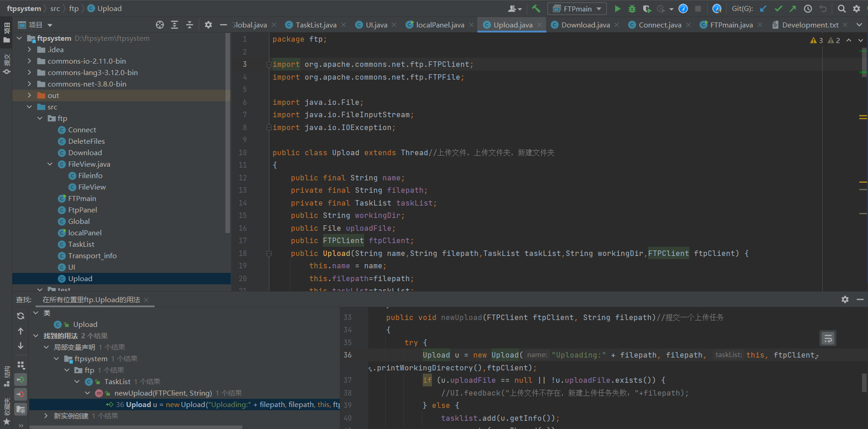The image size is (868, 429).
Task: Go to next occurrence down arrow
Action: pos(21,346)
